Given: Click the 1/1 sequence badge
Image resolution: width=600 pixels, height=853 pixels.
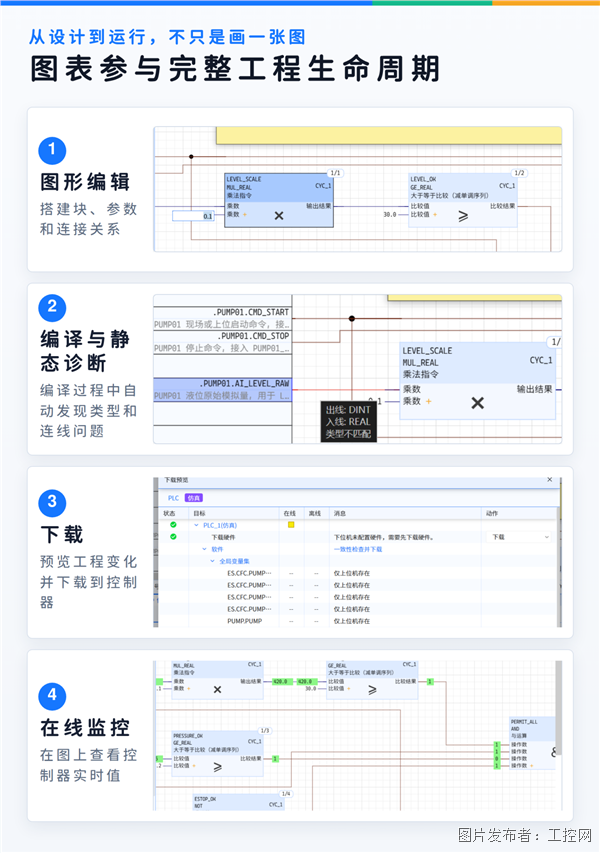Looking at the screenshot, I should [336, 172].
